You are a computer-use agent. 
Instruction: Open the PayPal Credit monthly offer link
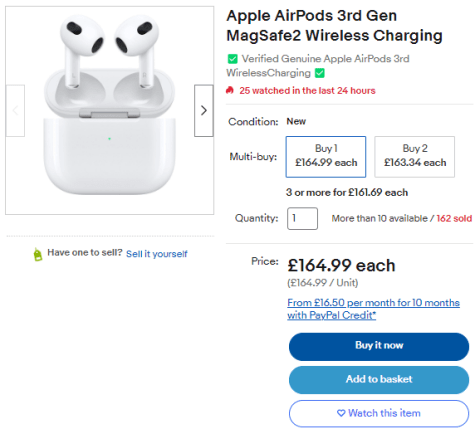point(373,309)
